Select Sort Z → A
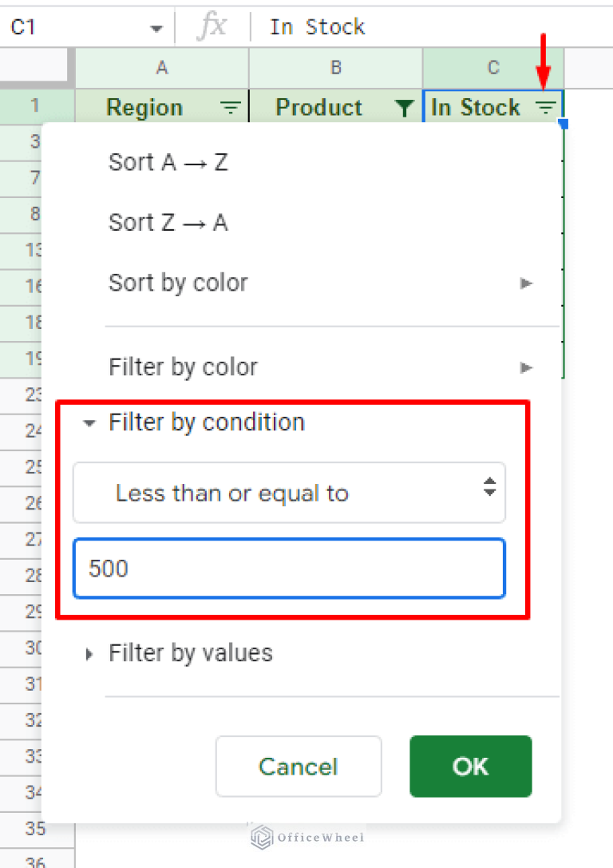 coord(168,222)
